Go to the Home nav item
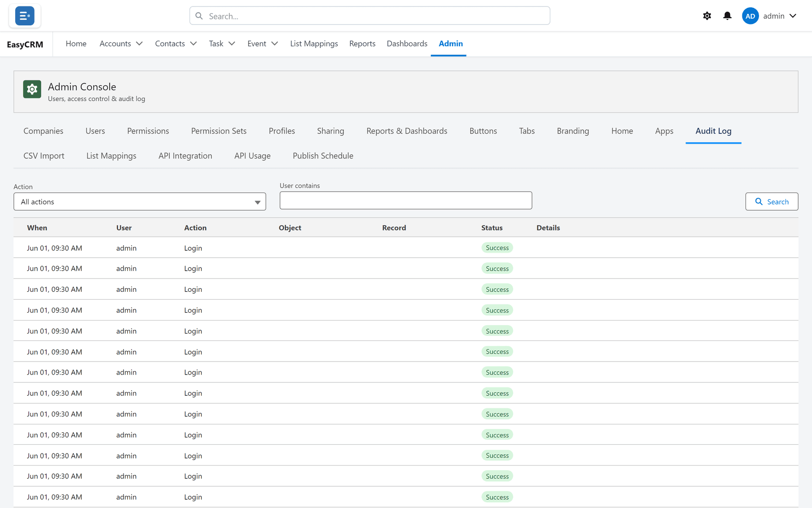The image size is (812, 508). (x=76, y=43)
